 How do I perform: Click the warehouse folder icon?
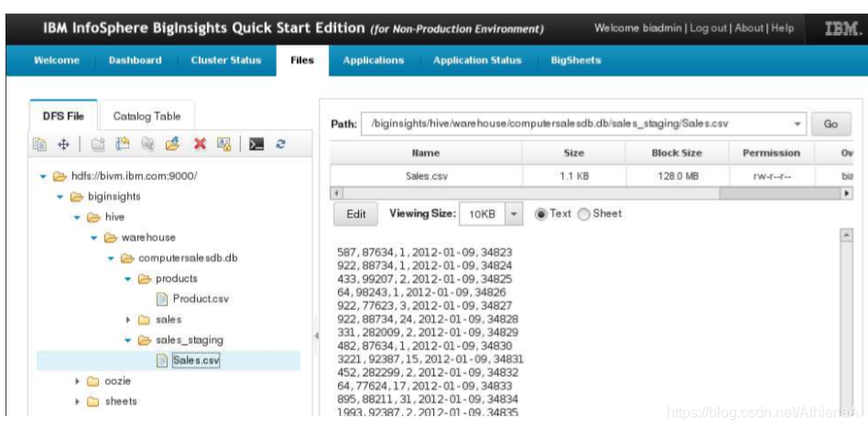[x=111, y=238]
